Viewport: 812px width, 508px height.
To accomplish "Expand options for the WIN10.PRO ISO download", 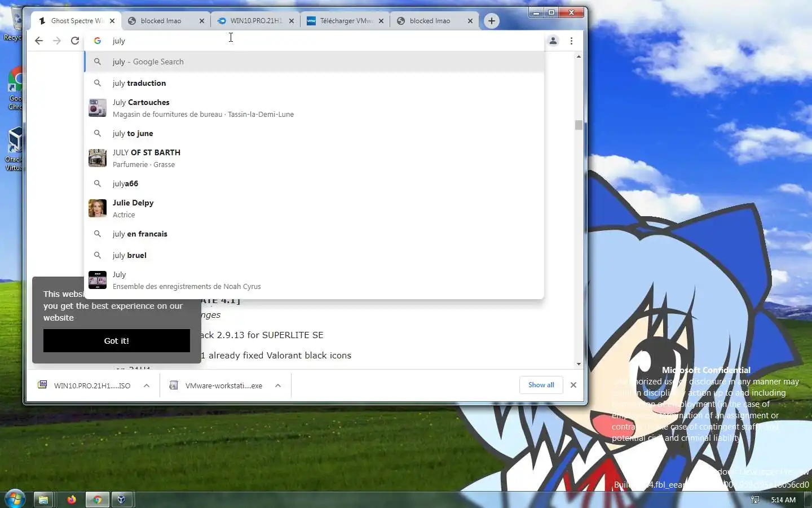I will click(x=147, y=386).
